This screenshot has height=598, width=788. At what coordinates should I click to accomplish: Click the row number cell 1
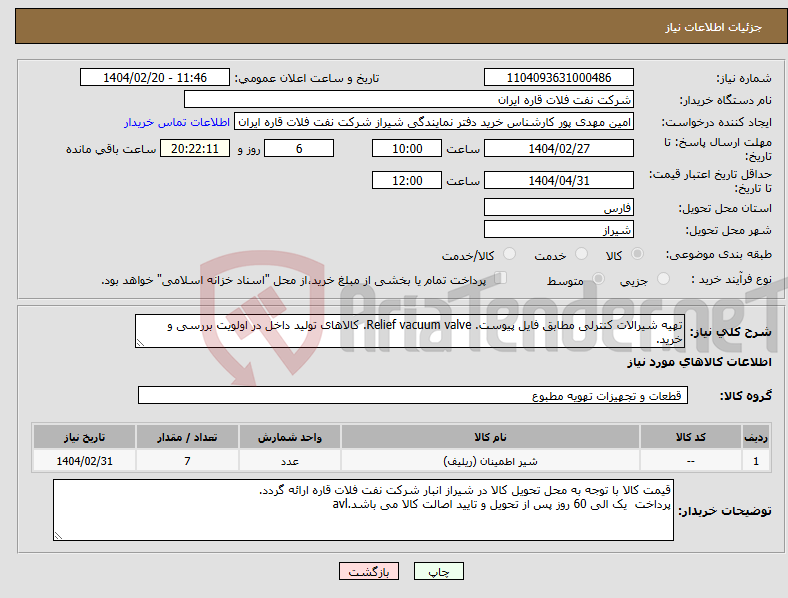point(756,461)
